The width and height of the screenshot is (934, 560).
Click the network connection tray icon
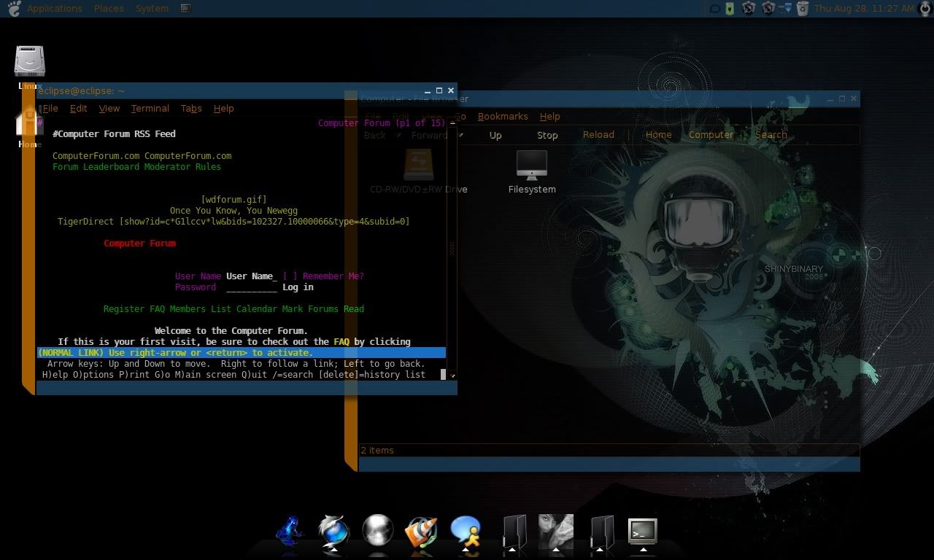coord(785,9)
